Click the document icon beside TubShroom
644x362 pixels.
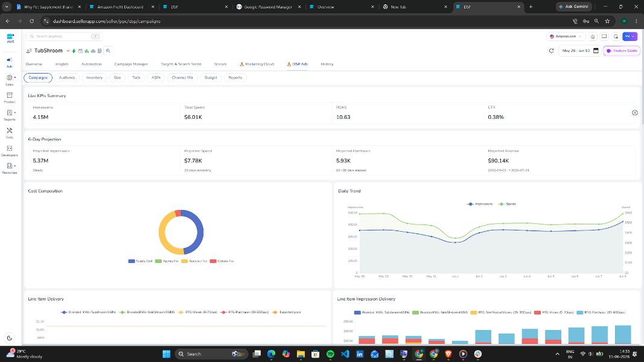point(100,51)
